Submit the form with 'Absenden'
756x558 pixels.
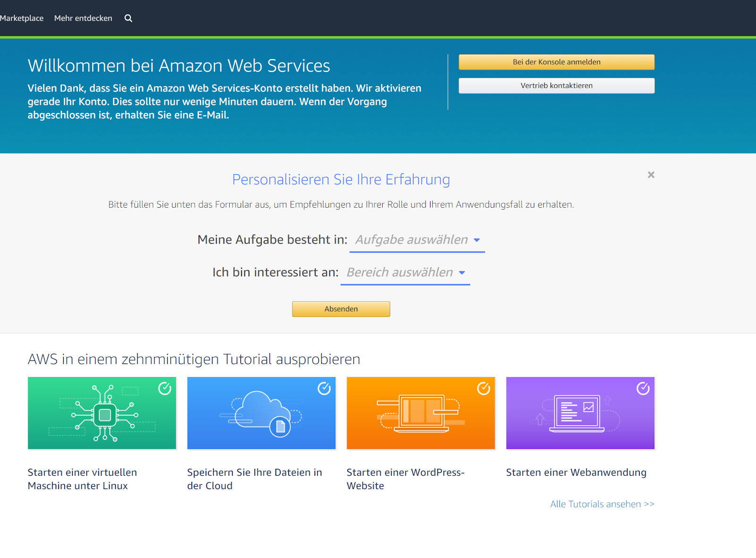click(341, 309)
